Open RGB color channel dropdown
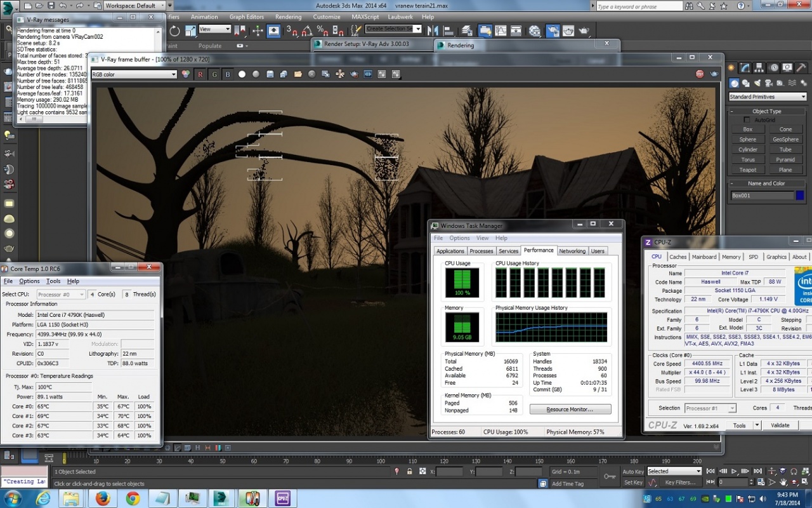This screenshot has width=812, height=508. [134, 74]
